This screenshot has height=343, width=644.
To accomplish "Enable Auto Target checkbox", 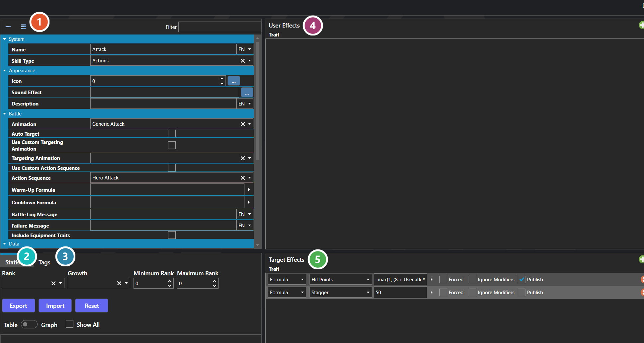I will [172, 133].
